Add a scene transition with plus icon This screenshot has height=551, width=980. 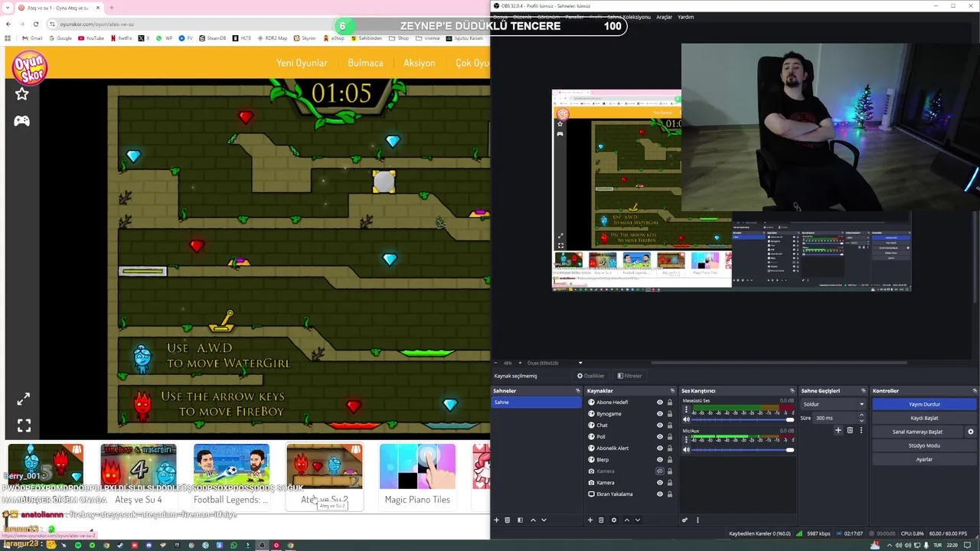click(x=838, y=430)
